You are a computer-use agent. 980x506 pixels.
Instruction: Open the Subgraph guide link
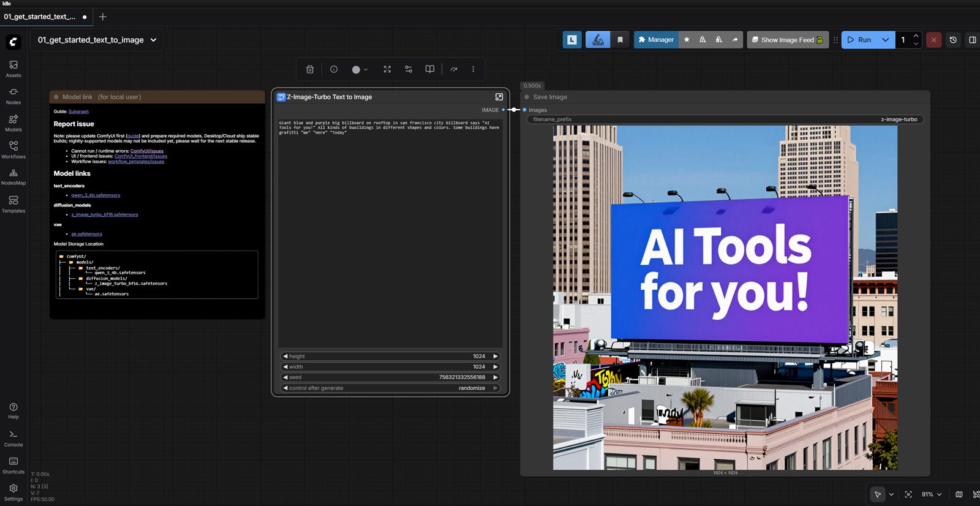(78, 111)
